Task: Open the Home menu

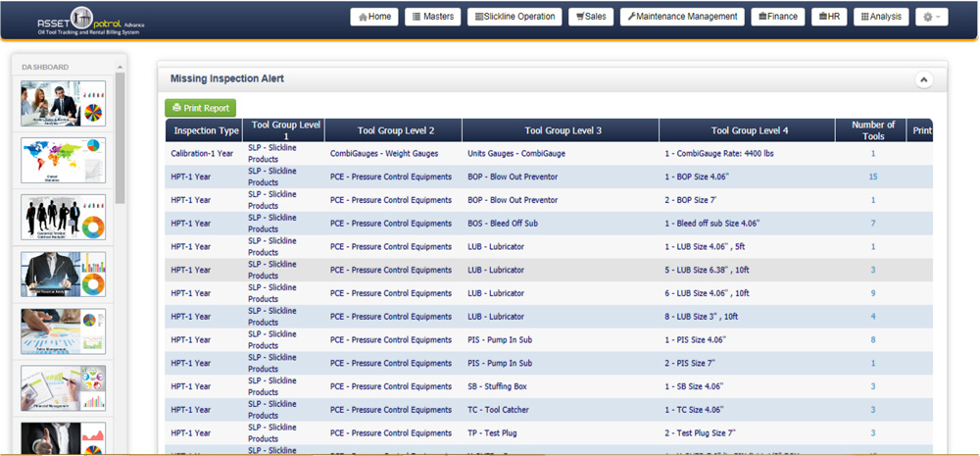Action: (374, 17)
